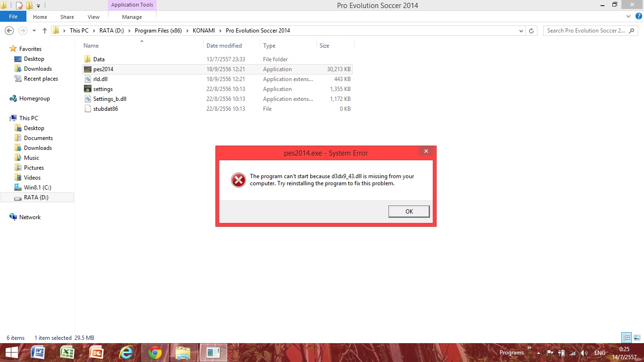Navigate to Program Files (x86) breadcrumb
This screenshot has height=362, width=644.
158,31
